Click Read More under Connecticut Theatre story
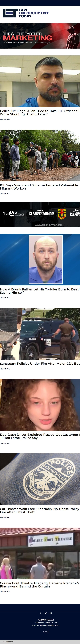 coord(5,592)
